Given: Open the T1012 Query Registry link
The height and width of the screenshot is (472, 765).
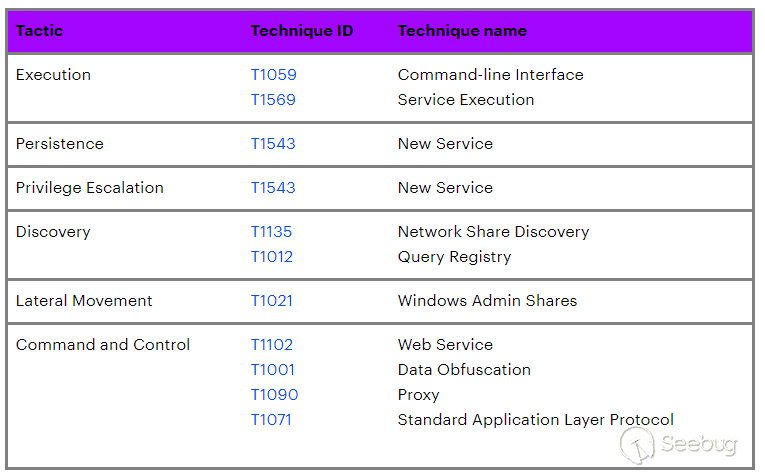Looking at the screenshot, I should point(271,257).
